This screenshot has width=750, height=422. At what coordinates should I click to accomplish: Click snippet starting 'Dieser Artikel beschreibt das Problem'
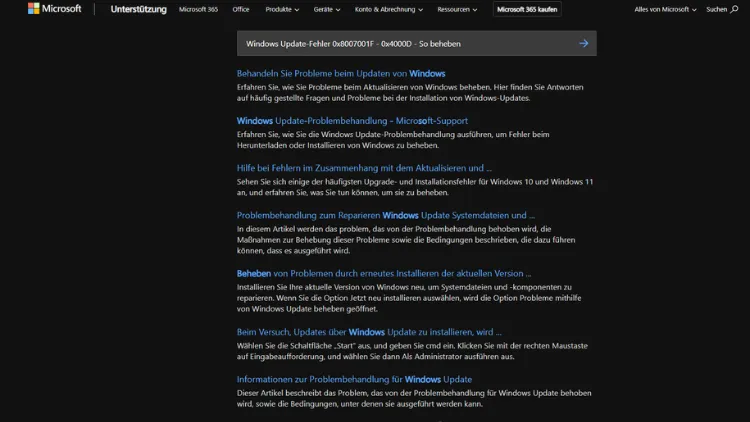coord(414,399)
